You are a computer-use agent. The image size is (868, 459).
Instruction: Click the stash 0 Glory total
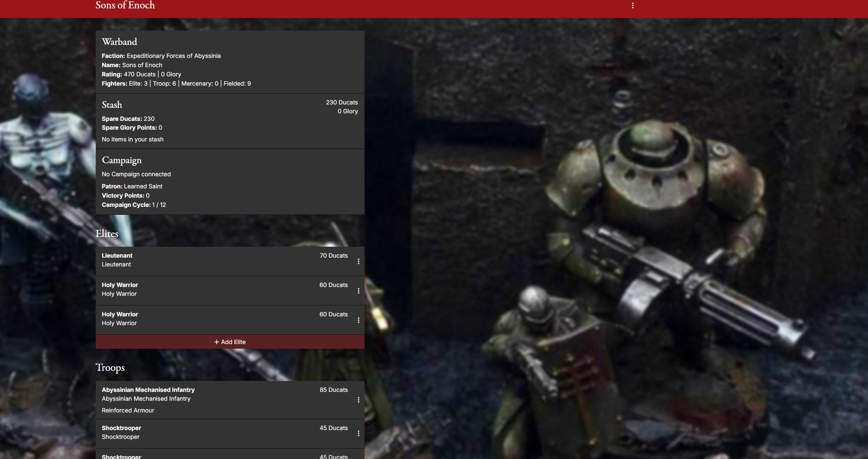(x=348, y=111)
